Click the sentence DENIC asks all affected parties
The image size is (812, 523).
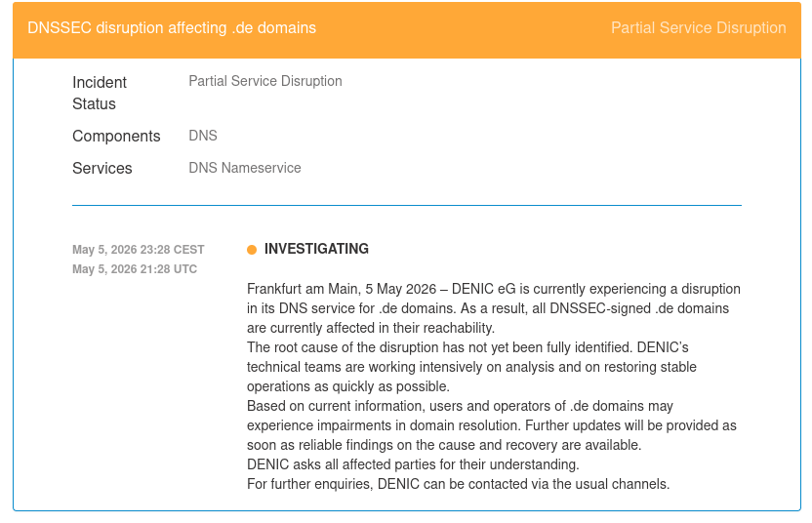coord(413,464)
